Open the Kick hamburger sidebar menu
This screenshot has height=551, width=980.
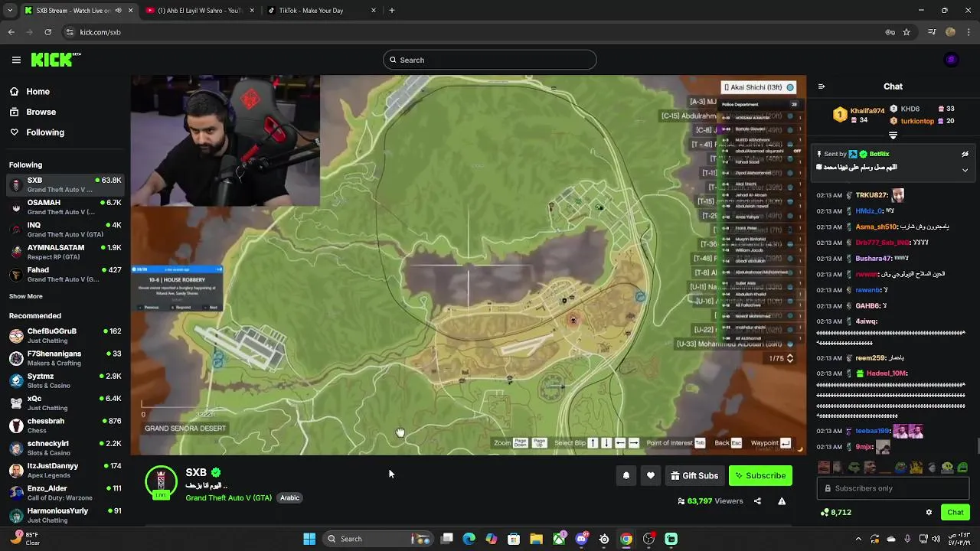tap(16, 60)
